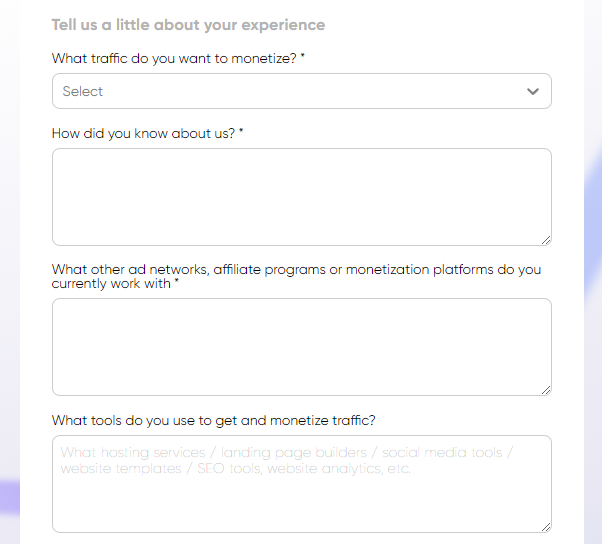Grab the resize handle of the "How did you know" box
This screenshot has height=544, width=602.
click(546, 240)
